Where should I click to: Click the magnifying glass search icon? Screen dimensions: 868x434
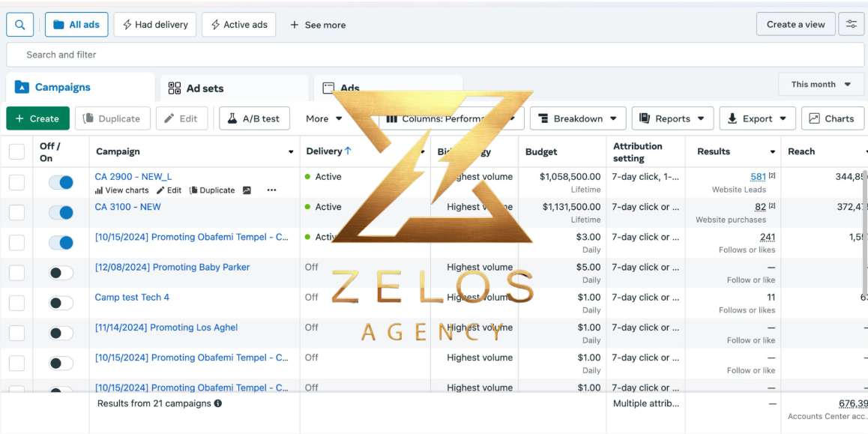tap(20, 25)
